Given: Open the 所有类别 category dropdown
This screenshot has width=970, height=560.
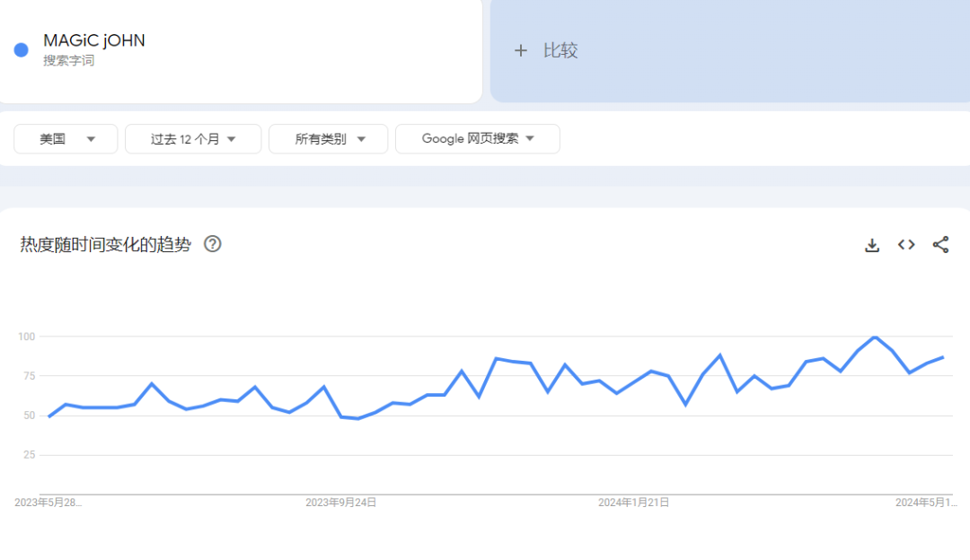Looking at the screenshot, I should [x=329, y=139].
